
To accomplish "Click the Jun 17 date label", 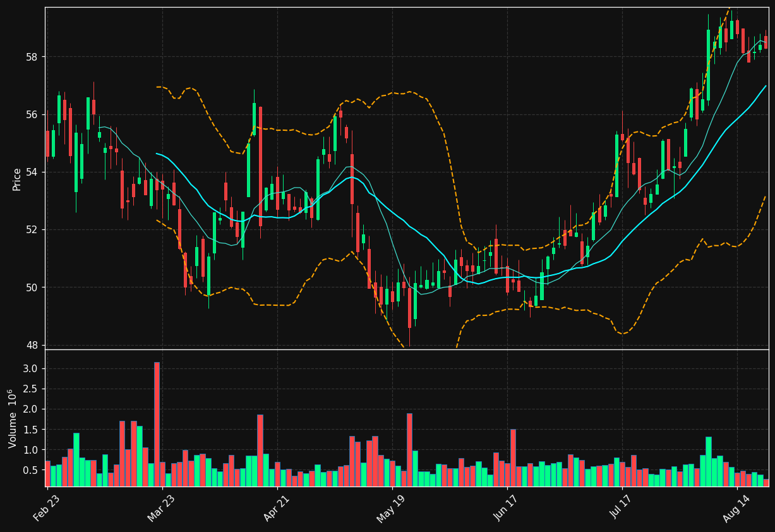I will [506, 507].
